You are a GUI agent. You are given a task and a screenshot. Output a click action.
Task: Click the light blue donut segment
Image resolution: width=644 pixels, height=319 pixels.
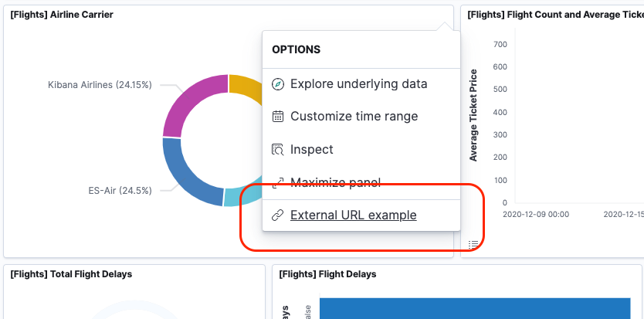241,196
